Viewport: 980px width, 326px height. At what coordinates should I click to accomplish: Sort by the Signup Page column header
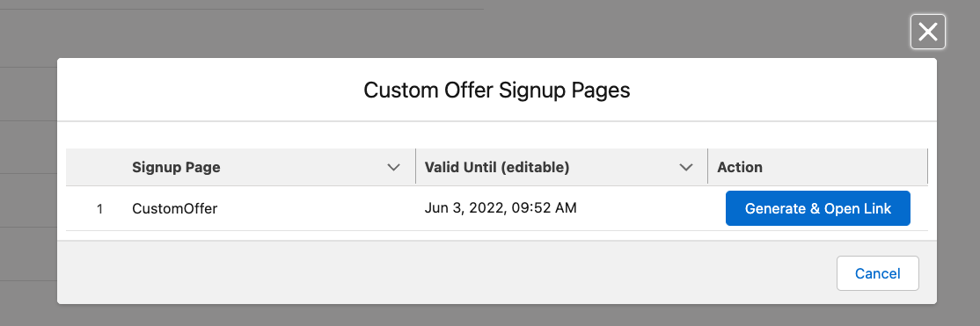click(x=176, y=167)
